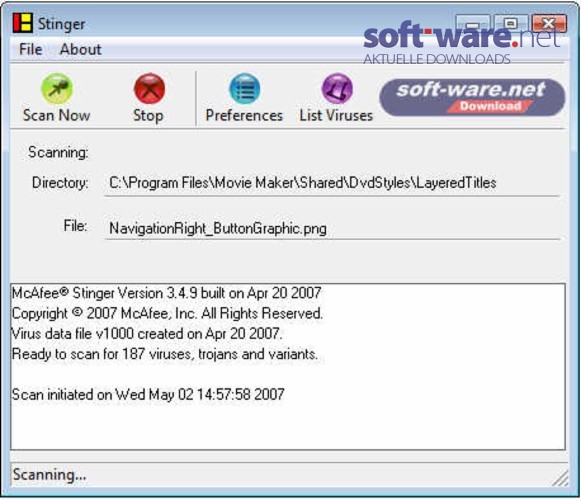Open the File menu
The image size is (581, 500).
tap(31, 49)
